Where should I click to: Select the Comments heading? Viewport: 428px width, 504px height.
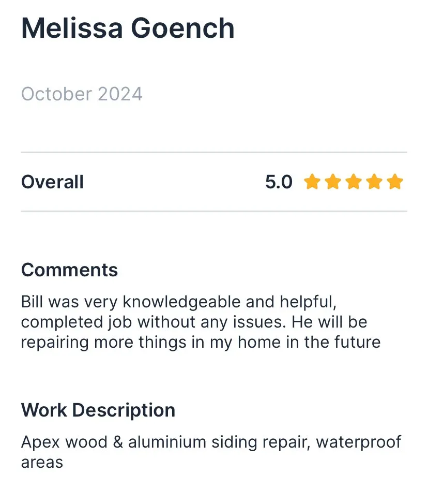(x=69, y=270)
